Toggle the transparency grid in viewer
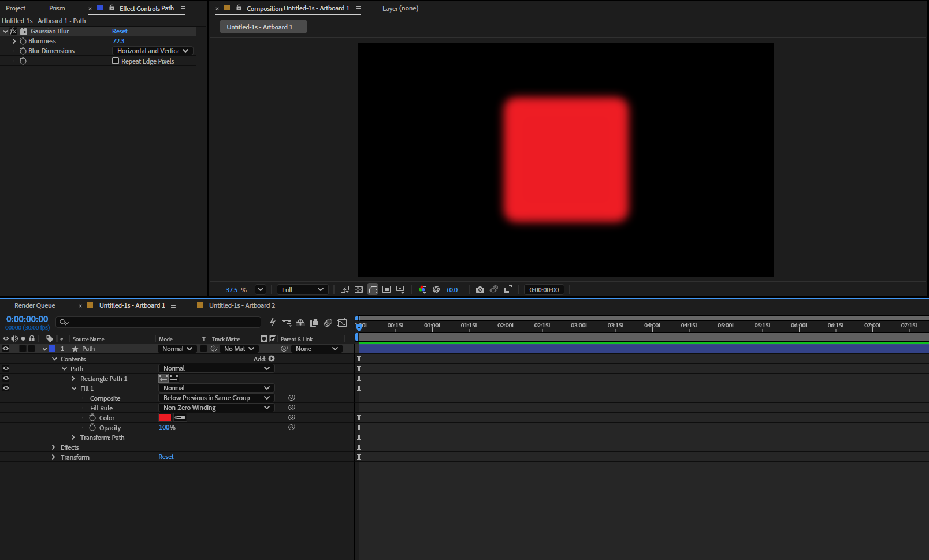The height and width of the screenshot is (560, 929). coord(359,289)
